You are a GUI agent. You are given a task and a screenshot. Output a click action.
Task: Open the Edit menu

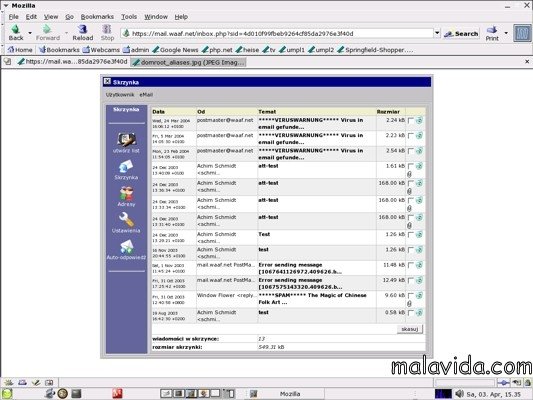coord(31,17)
